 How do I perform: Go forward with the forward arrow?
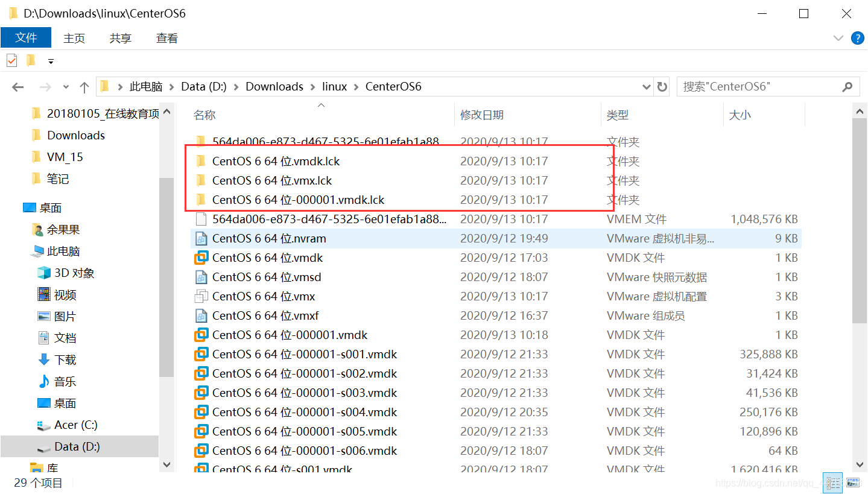45,87
